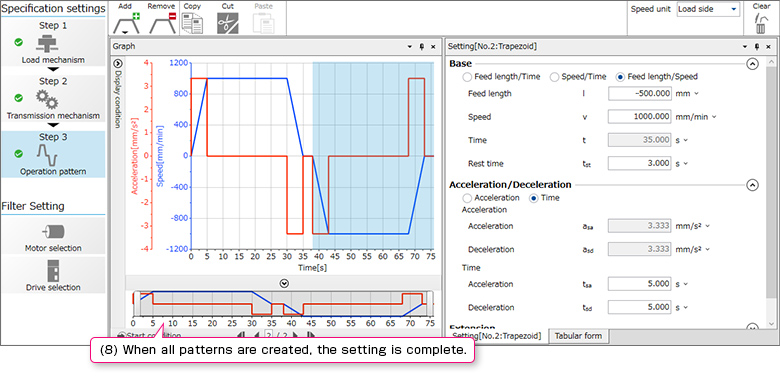The height and width of the screenshot is (379, 780).
Task: Click the Deceleration time tsd input field
Action: click(640, 307)
